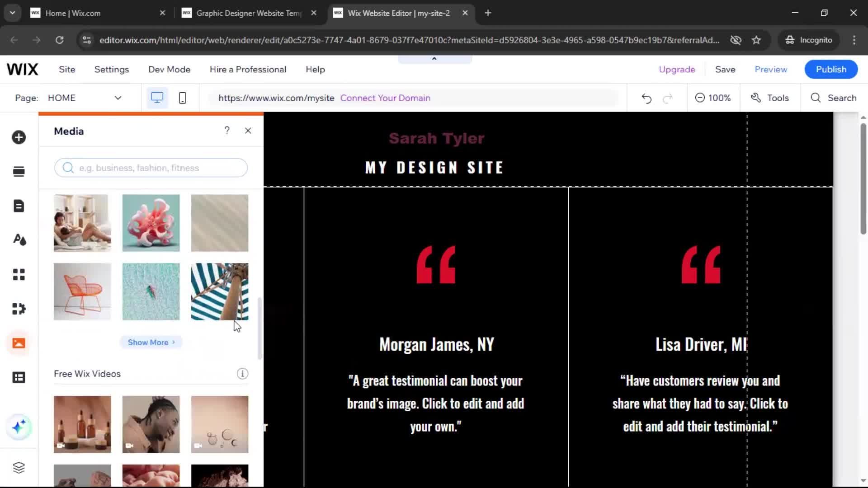Open a new browser tab
Viewport: 868px width, 488px height.
[x=488, y=13]
